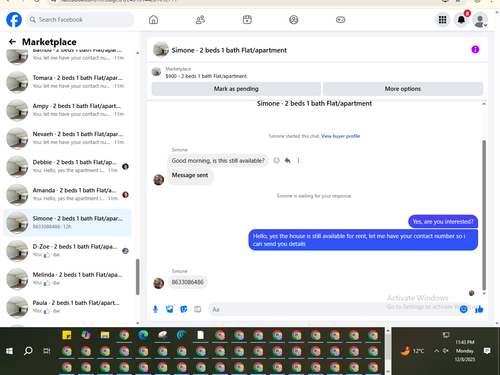Open the Groups icon in top navigation
This screenshot has height=375, width=500.
(294, 20)
